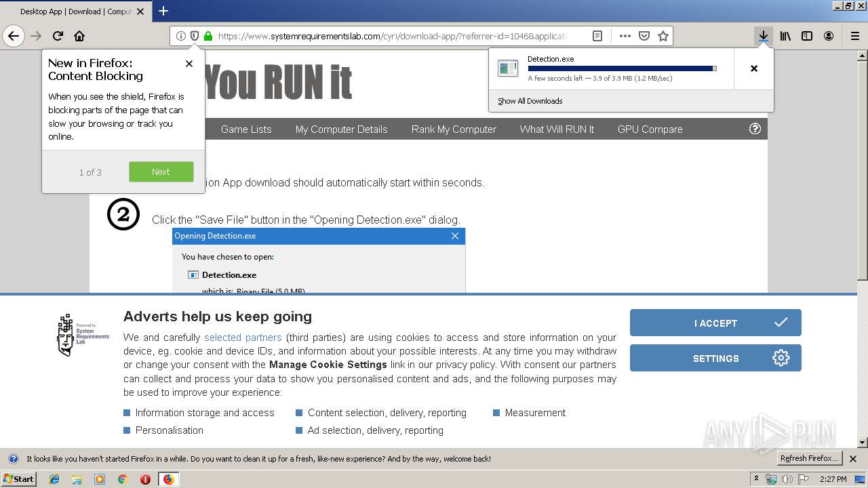Open Firefox account icon
This screenshot has height=488, width=868.
[x=829, y=36]
